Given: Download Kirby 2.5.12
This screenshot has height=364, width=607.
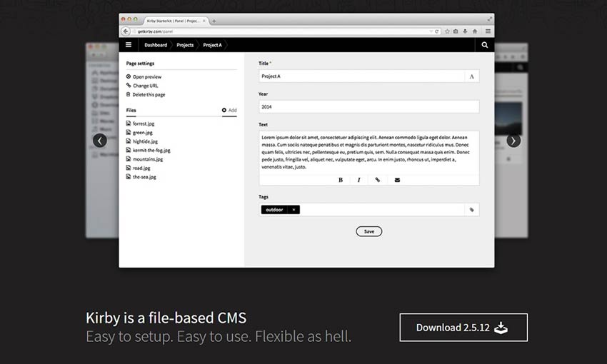Looking at the screenshot, I should pos(463,328).
